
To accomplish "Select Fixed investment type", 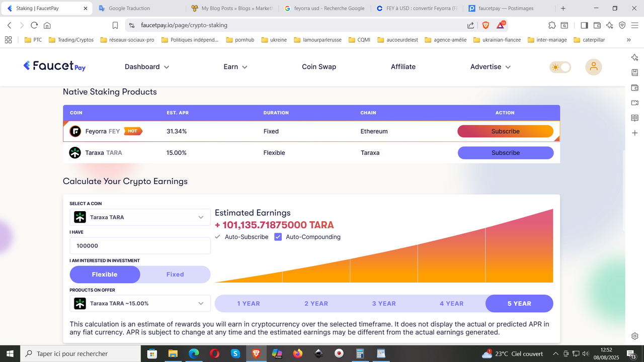I will point(175,275).
